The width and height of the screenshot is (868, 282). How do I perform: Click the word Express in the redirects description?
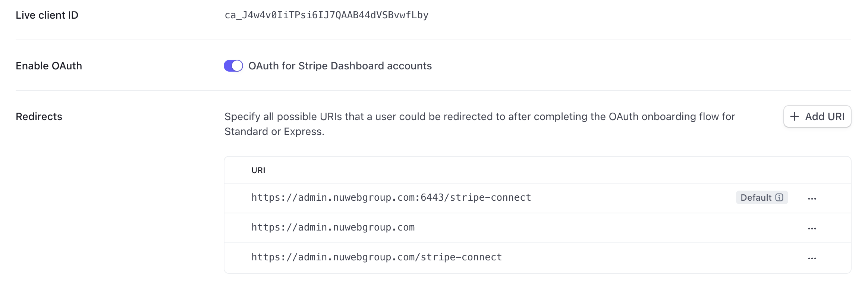point(304,131)
